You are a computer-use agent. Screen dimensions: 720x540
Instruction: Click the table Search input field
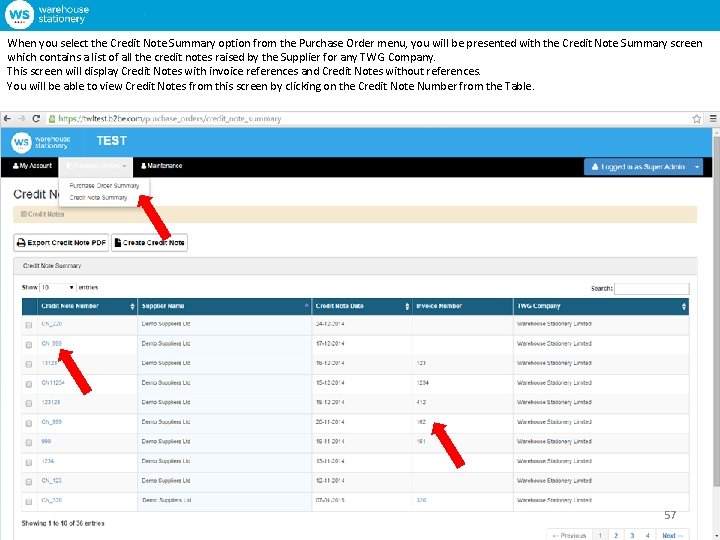click(652, 288)
